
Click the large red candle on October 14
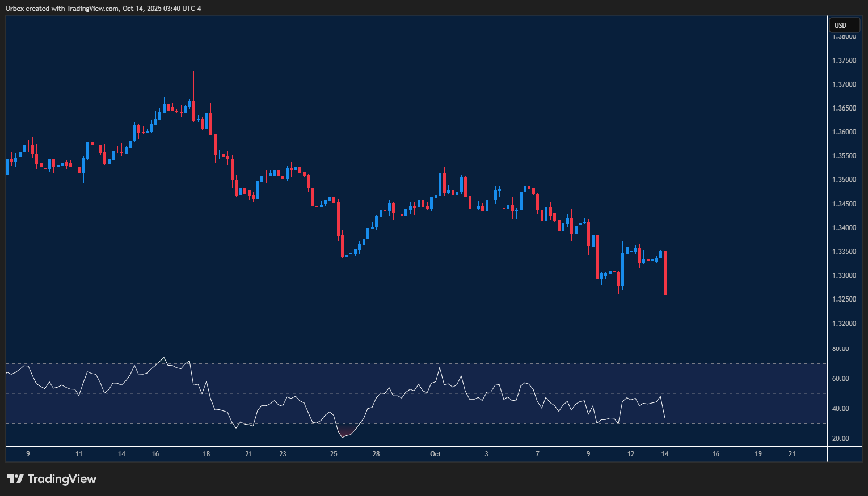pyautogui.click(x=665, y=272)
